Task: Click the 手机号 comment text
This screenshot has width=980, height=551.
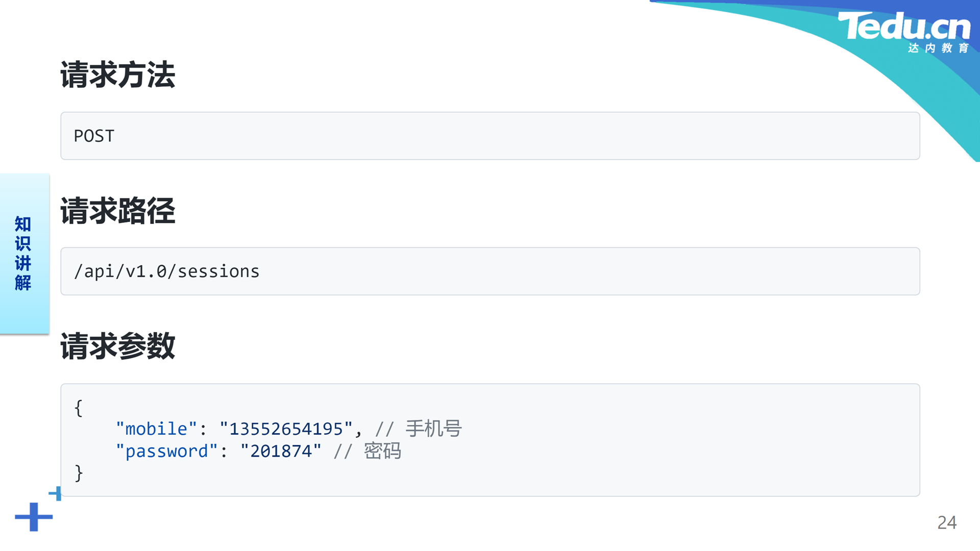Action: 434,429
